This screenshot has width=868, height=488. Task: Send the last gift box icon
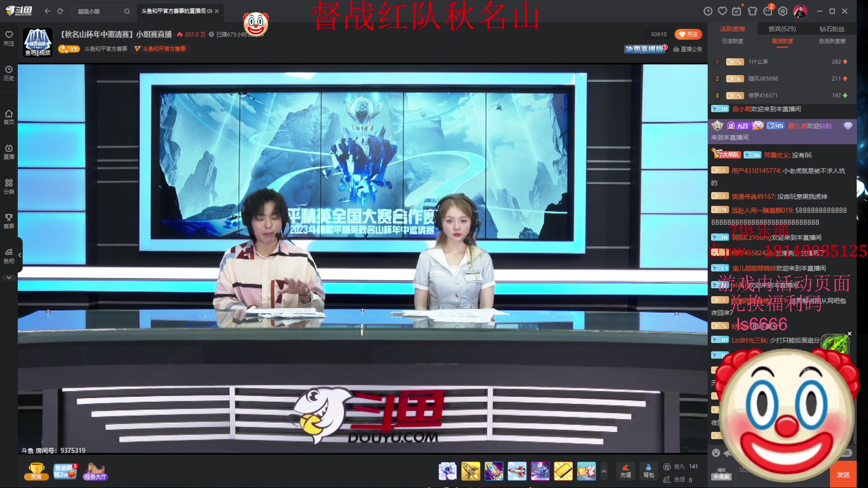586,471
